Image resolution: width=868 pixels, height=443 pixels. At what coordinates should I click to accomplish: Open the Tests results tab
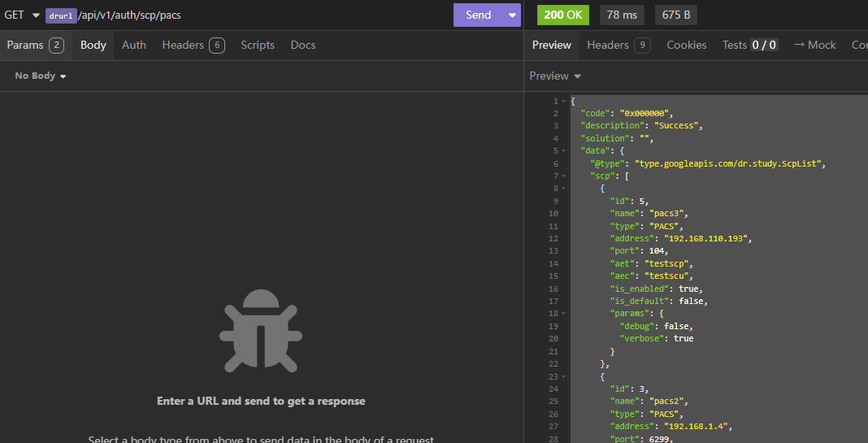[x=749, y=45]
